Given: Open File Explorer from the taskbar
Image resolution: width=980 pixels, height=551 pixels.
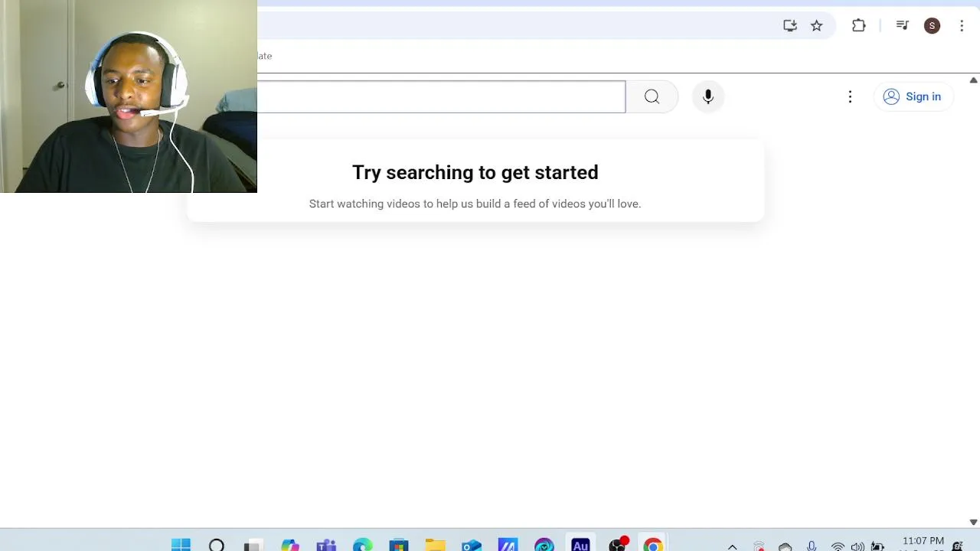Looking at the screenshot, I should click(x=435, y=545).
